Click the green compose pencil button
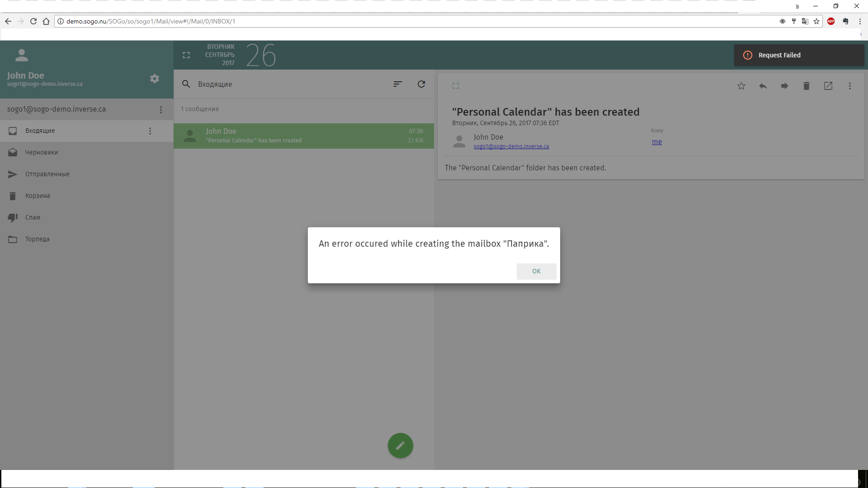868x488 pixels. [400, 446]
